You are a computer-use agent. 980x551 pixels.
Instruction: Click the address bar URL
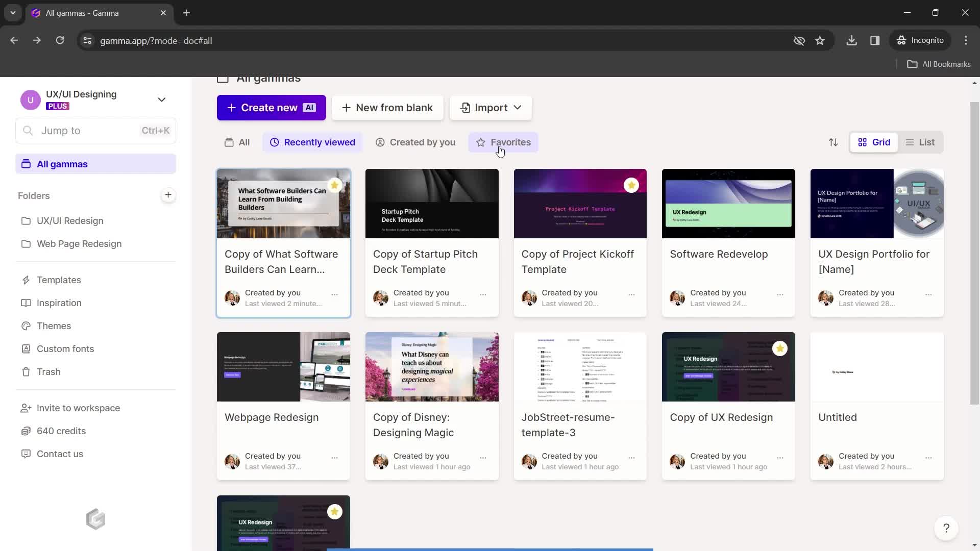tap(156, 40)
